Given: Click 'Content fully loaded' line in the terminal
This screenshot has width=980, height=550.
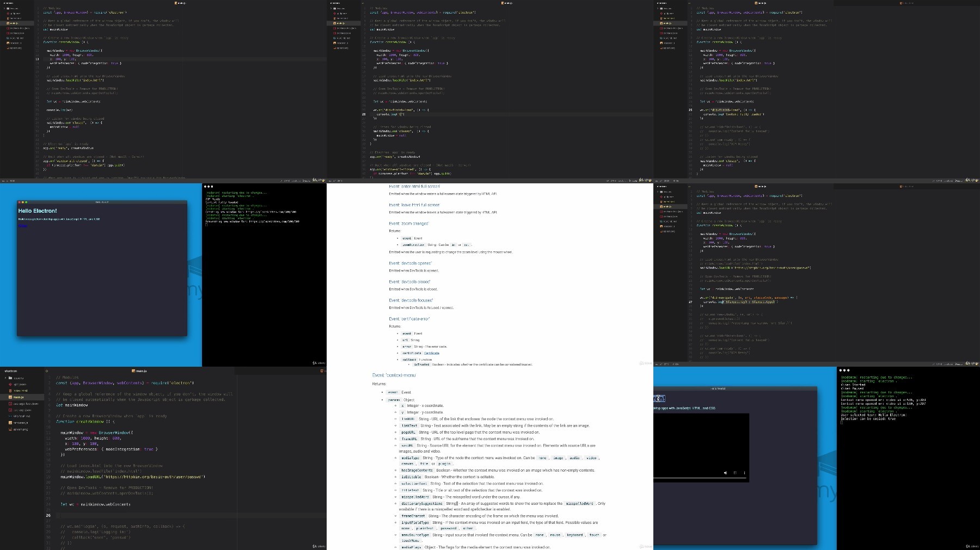Looking at the screenshot, I should (222, 202).
